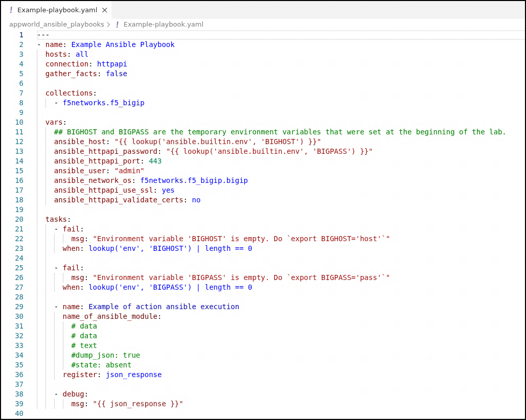
Task: Open appworld_ansible_playbooks breadcrumb folder
Action: pos(57,25)
